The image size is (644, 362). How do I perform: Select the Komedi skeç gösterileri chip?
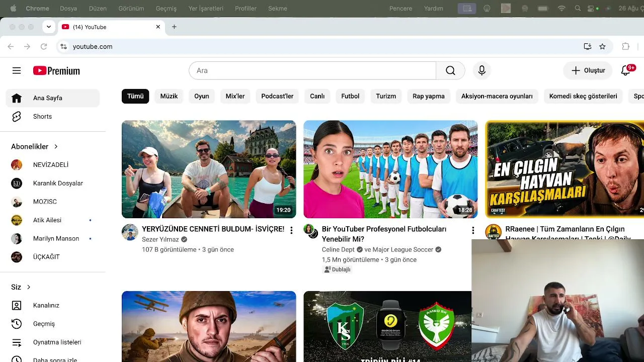[x=583, y=96]
